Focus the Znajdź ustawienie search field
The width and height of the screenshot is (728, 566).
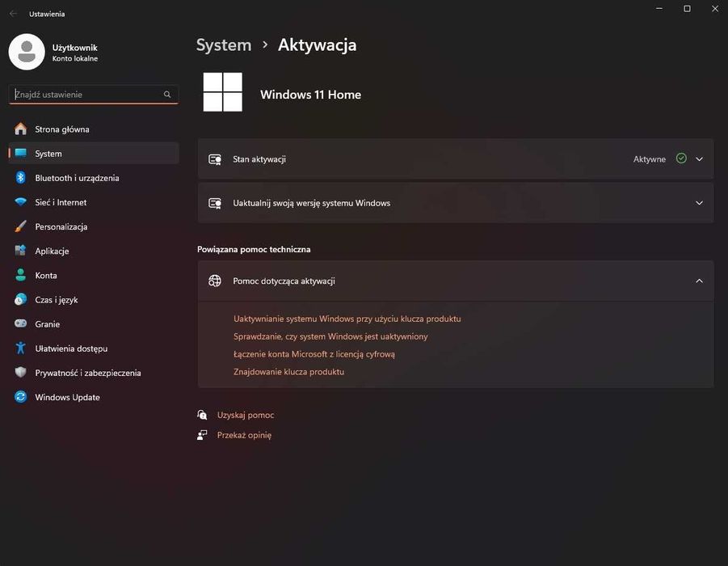(x=93, y=95)
